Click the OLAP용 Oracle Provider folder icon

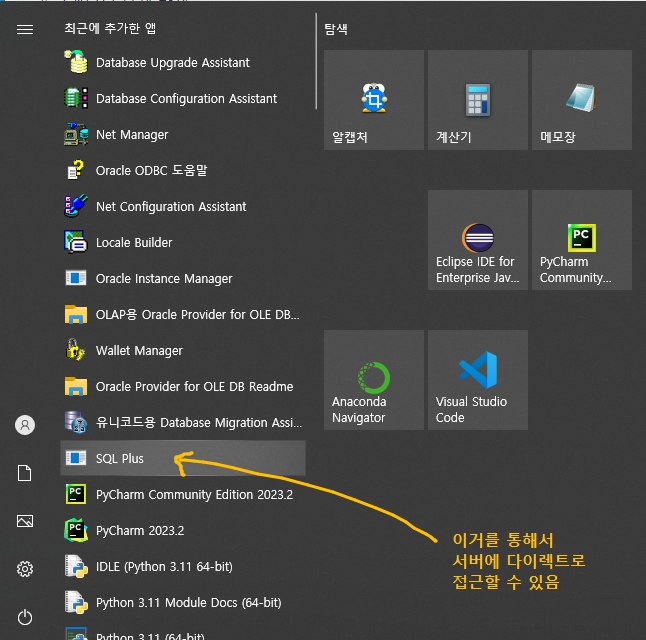click(76, 314)
